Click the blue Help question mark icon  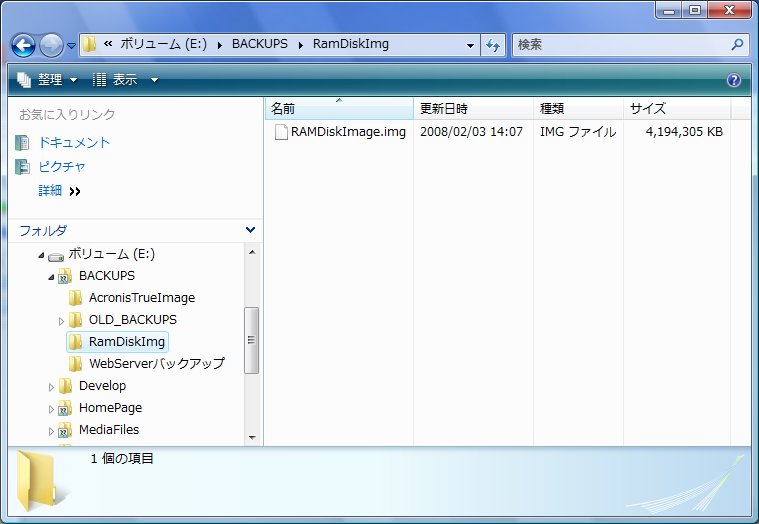coord(734,80)
